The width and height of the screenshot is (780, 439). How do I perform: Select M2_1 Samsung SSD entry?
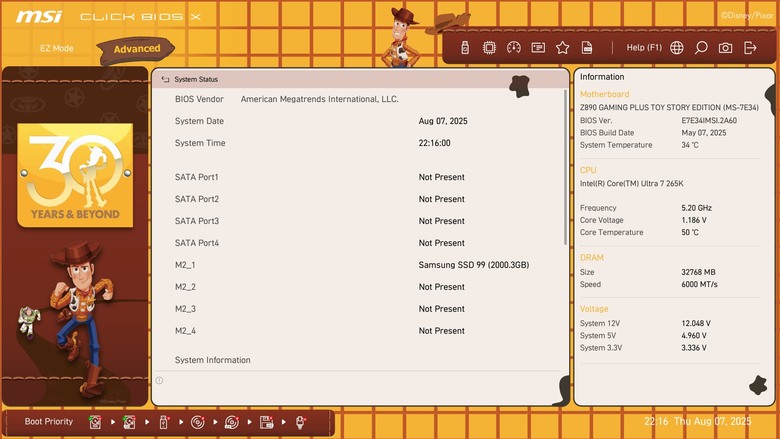pos(359,265)
